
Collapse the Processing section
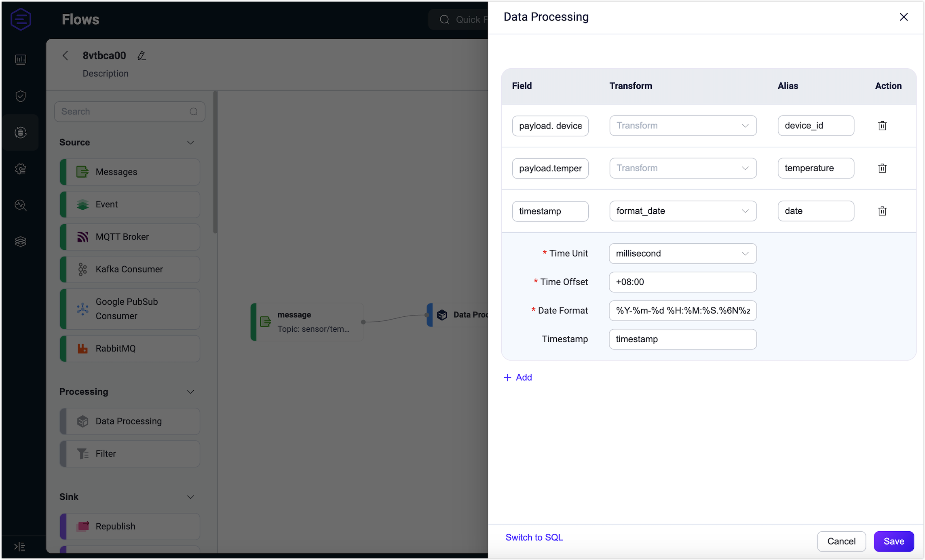tap(190, 392)
